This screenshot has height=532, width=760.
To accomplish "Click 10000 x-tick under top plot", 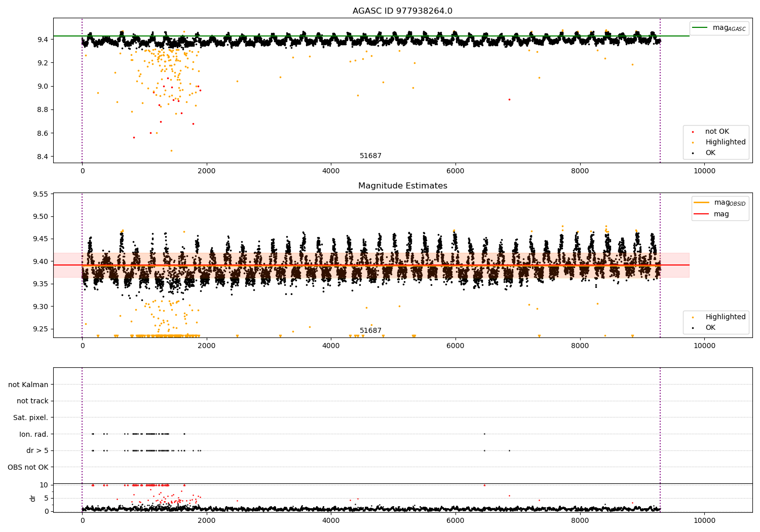I will click(704, 171).
